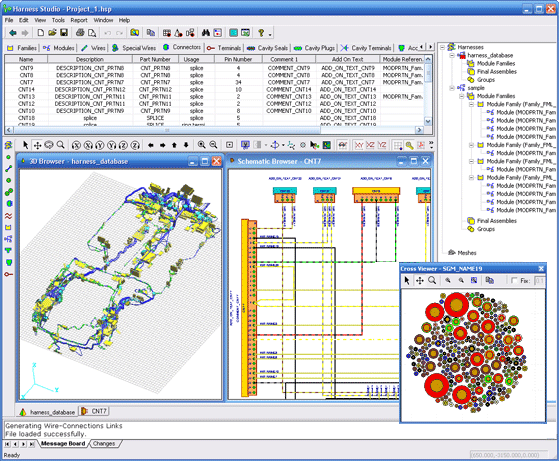Click the arrow pointer in Cross Viewer toolbar

tap(407, 281)
